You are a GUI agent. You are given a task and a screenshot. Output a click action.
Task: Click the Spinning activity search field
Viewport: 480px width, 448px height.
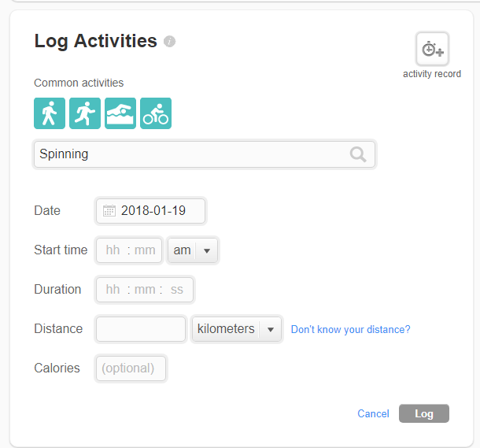[x=189, y=154]
